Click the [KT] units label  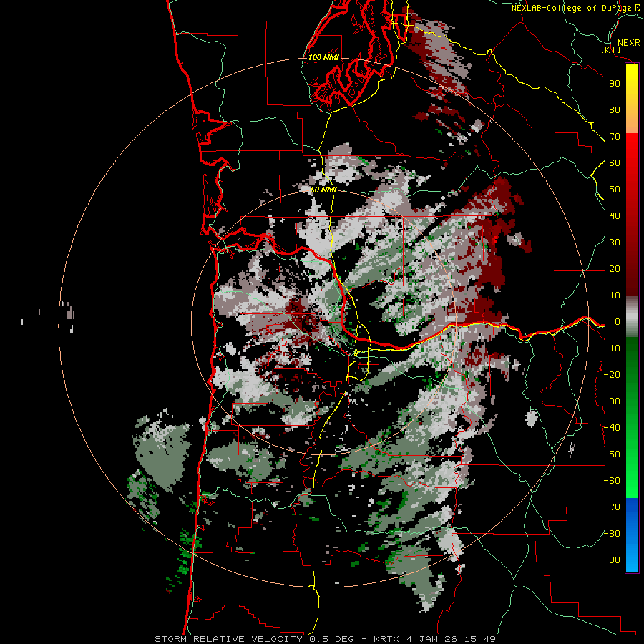pos(610,49)
